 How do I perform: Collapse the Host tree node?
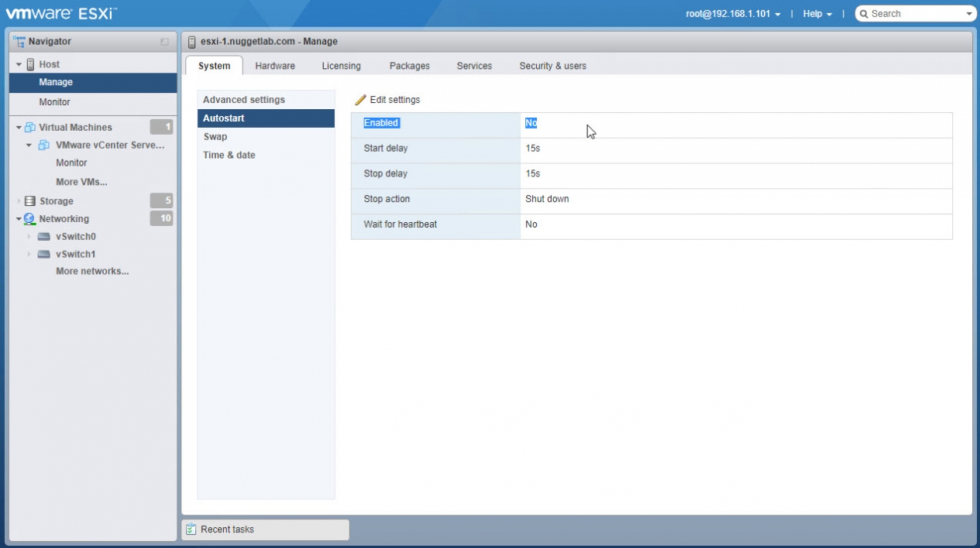19,64
